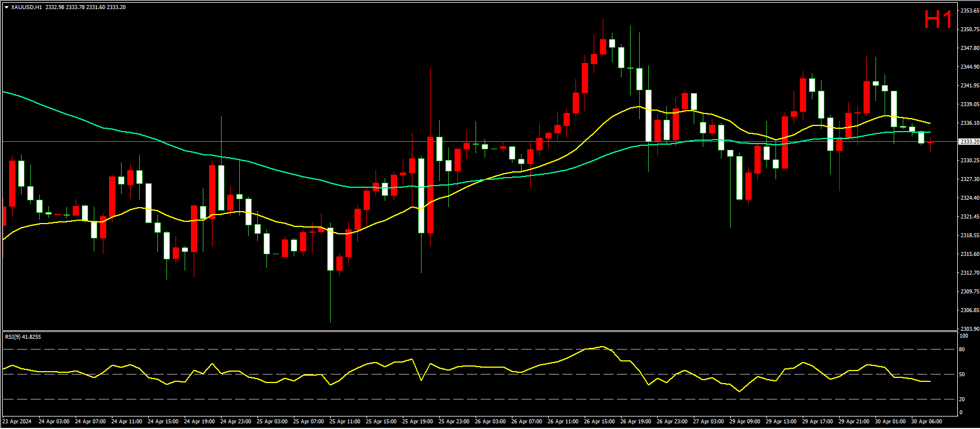Click the 27 Apr 03:00 time label
This screenshot has width=980, height=429.
pyautogui.click(x=708, y=422)
